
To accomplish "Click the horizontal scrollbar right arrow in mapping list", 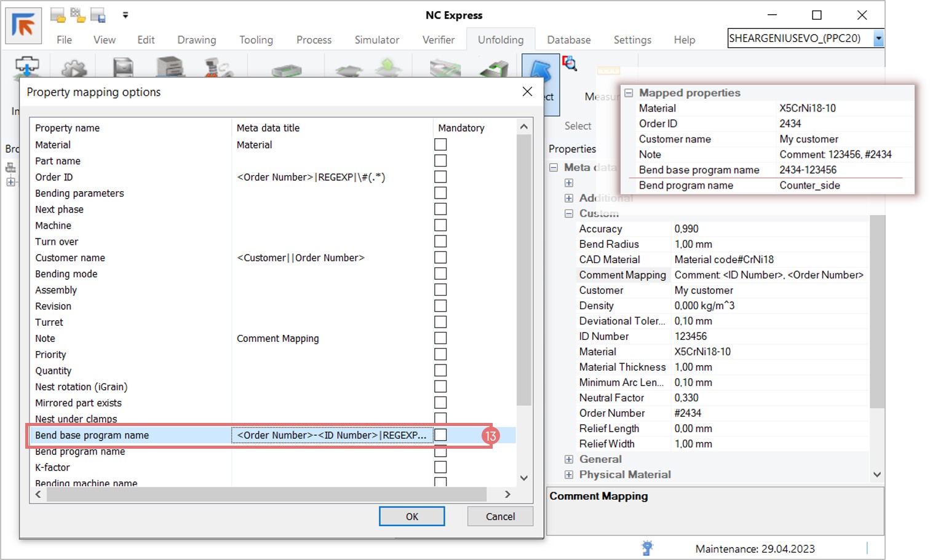I will pos(507,494).
